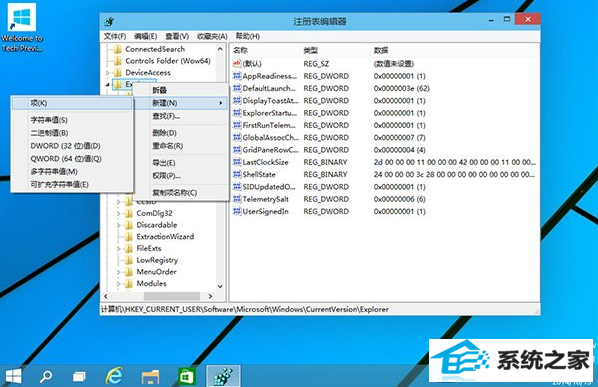Click the tree scrollbar down arrow
The image size is (598, 387).
tap(220, 286)
